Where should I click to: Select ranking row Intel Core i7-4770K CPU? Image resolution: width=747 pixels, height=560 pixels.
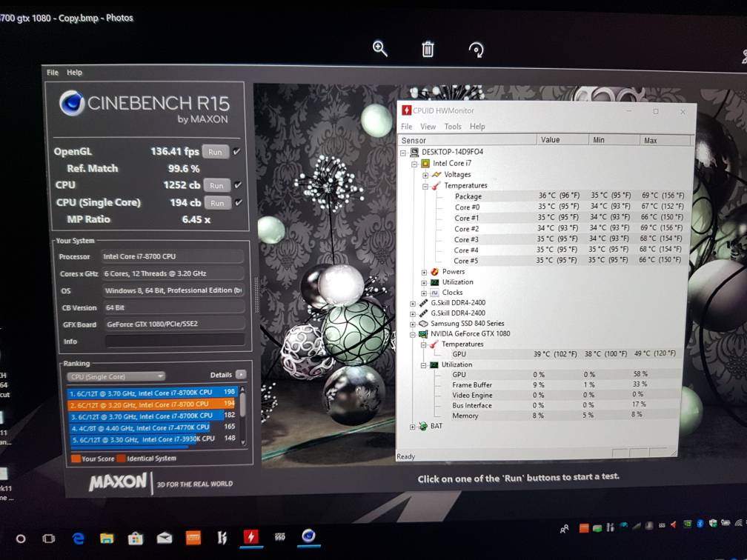[x=152, y=427]
